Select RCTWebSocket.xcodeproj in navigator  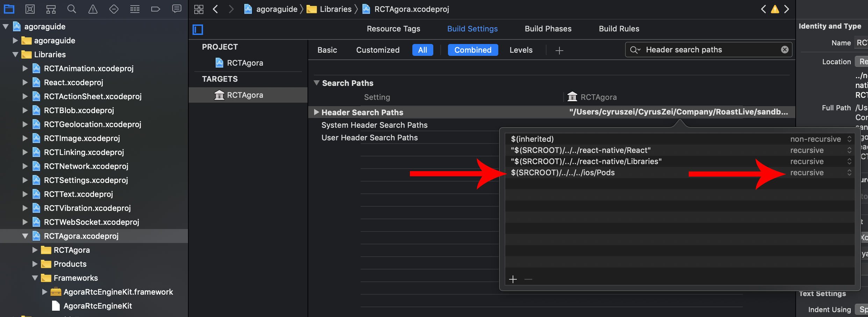[91, 222]
